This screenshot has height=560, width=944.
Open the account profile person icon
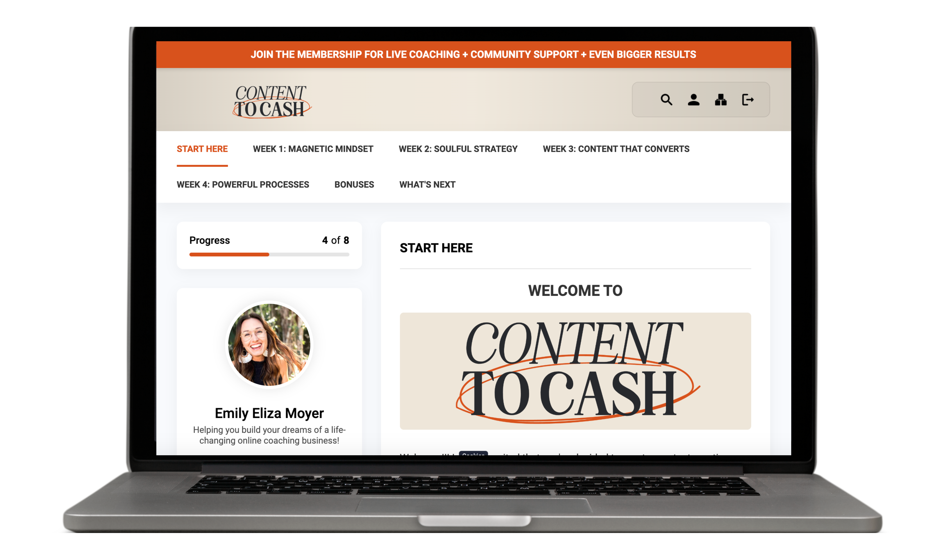(x=693, y=100)
